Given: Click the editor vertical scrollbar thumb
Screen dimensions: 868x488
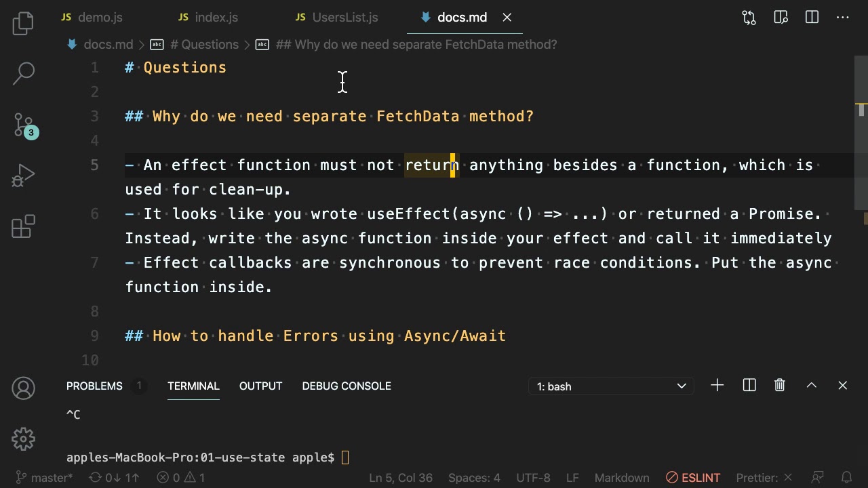Looking at the screenshot, I should tap(861, 109).
